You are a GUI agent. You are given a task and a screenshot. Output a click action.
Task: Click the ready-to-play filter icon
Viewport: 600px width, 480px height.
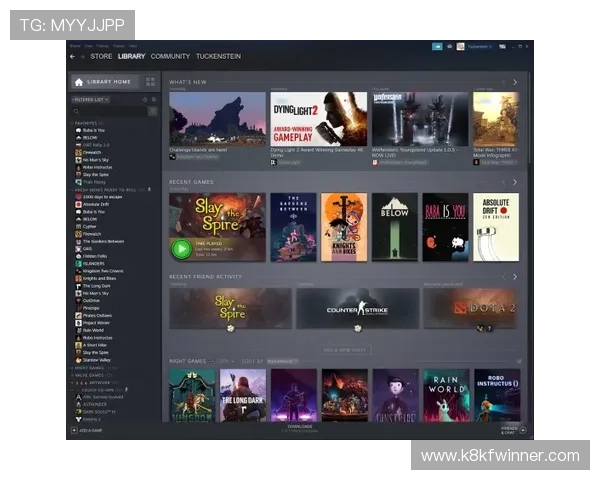pos(154,100)
